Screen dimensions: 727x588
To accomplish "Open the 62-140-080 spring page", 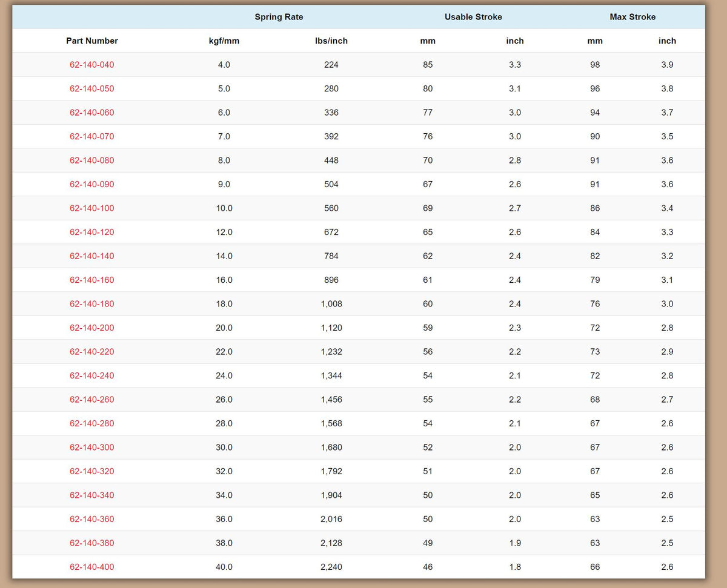I will (x=91, y=160).
